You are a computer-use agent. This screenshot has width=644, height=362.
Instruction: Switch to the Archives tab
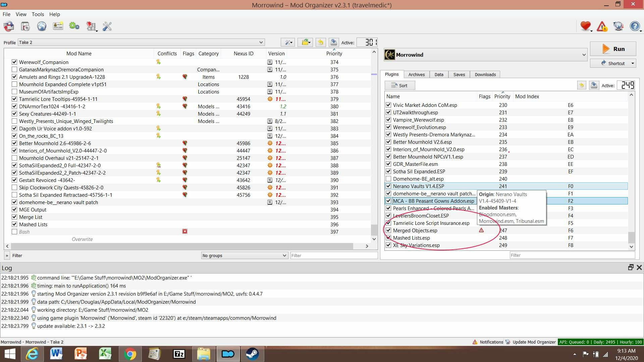pos(417,74)
